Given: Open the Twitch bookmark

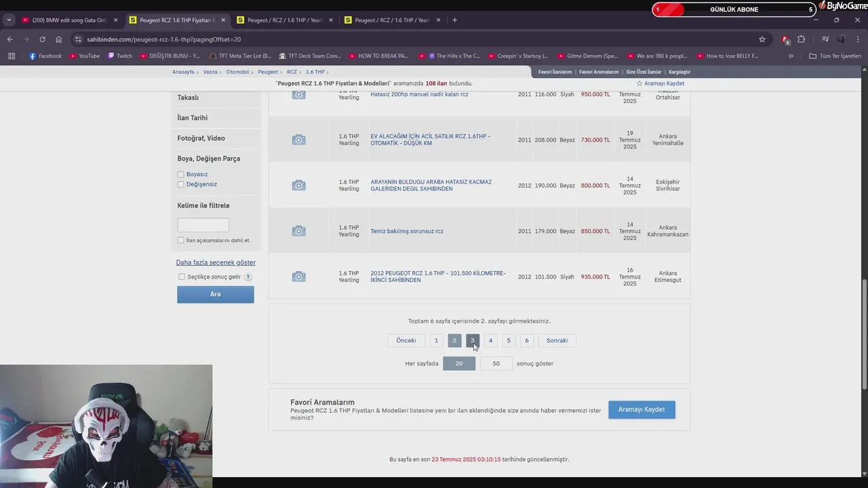Looking at the screenshot, I should point(120,56).
